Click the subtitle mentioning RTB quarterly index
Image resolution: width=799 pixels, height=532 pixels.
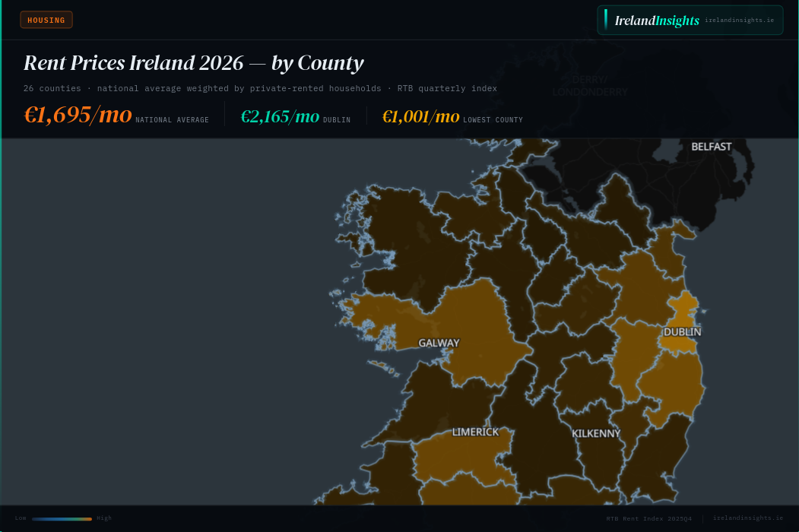[x=260, y=88]
